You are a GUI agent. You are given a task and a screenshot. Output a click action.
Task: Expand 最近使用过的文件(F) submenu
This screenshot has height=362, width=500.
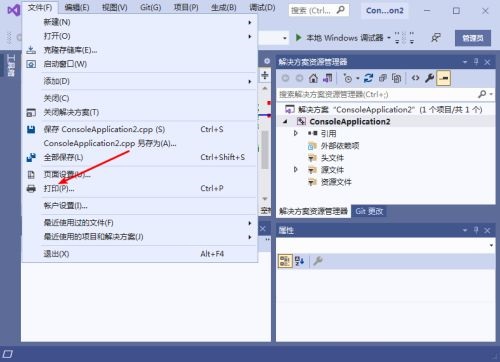tap(139, 223)
